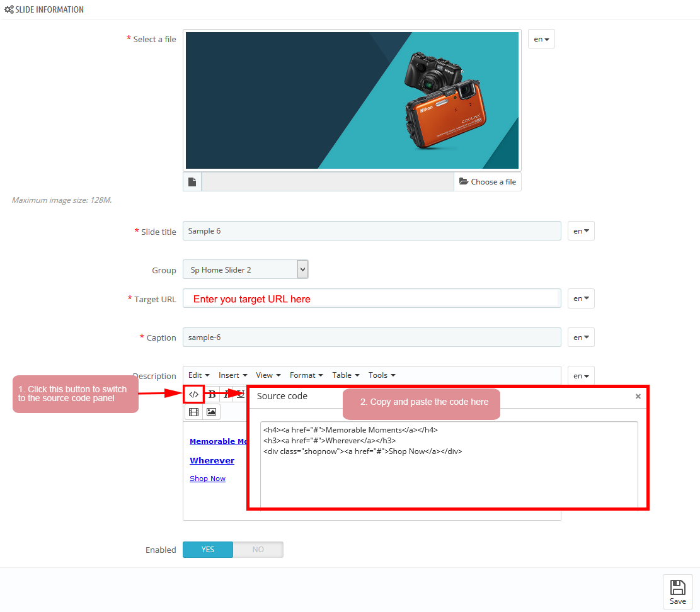
Task: Open the Edit menu in the editor
Action: [198, 375]
